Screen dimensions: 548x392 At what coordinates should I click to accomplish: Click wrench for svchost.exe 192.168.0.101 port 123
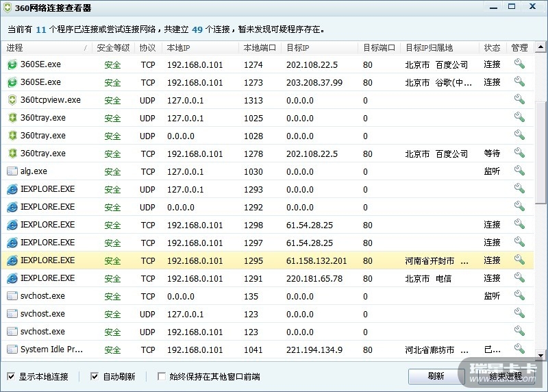point(519,331)
